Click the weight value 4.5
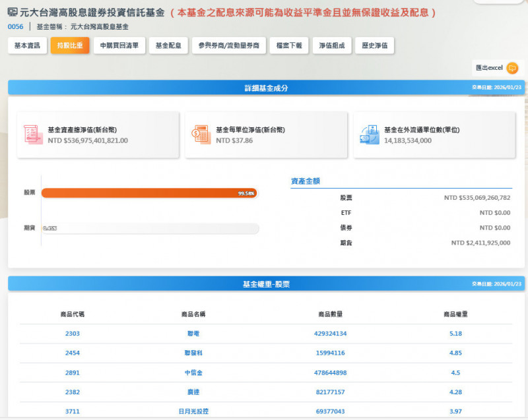Viewport: 528px width, 420px height. pos(455,373)
